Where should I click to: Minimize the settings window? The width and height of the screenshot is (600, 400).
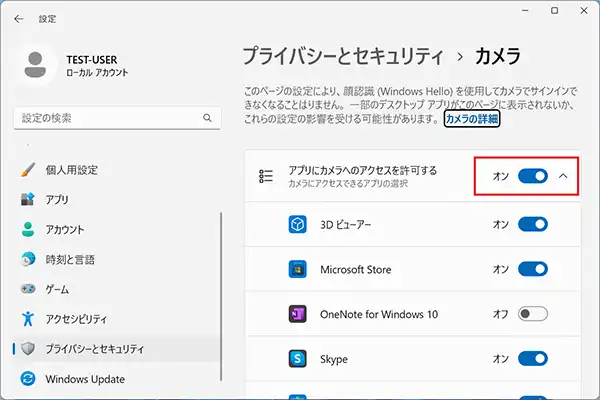(525, 10)
